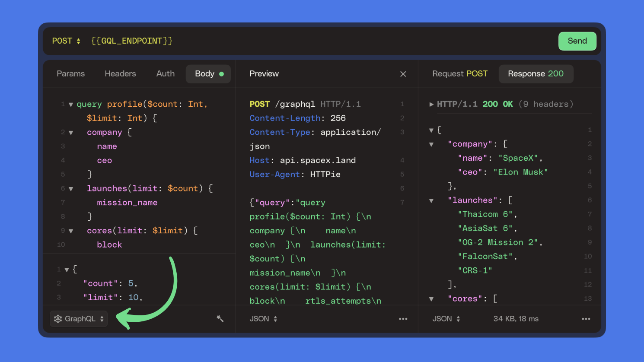Send the GraphQL request

coord(577,41)
